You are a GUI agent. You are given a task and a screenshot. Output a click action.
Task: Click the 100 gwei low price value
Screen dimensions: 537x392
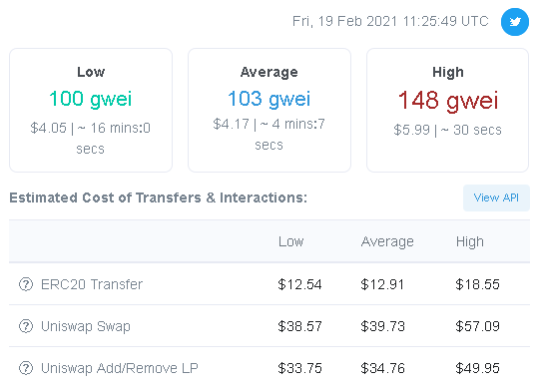[x=91, y=99]
